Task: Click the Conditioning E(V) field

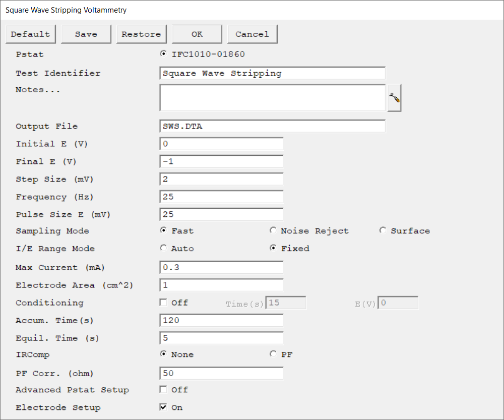Action: point(398,303)
